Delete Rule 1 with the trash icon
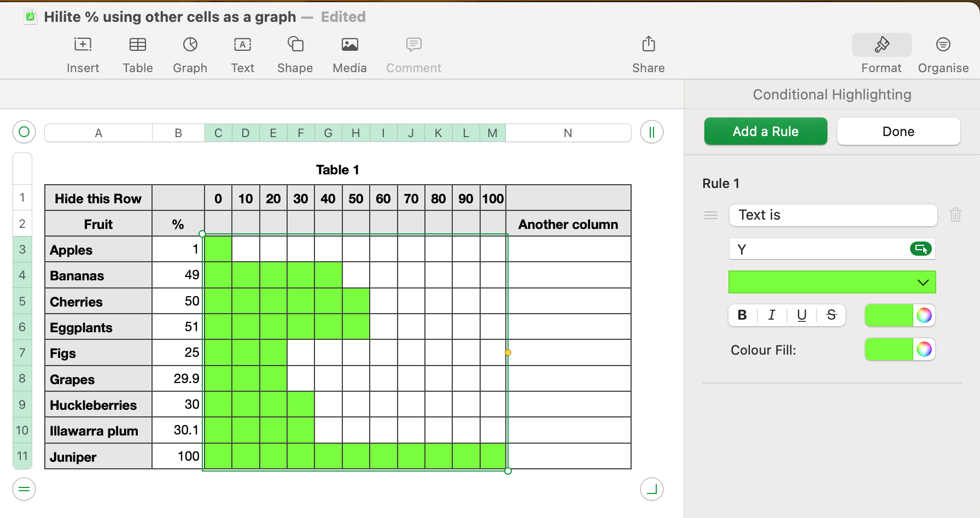The width and height of the screenshot is (980, 518). [x=955, y=215]
